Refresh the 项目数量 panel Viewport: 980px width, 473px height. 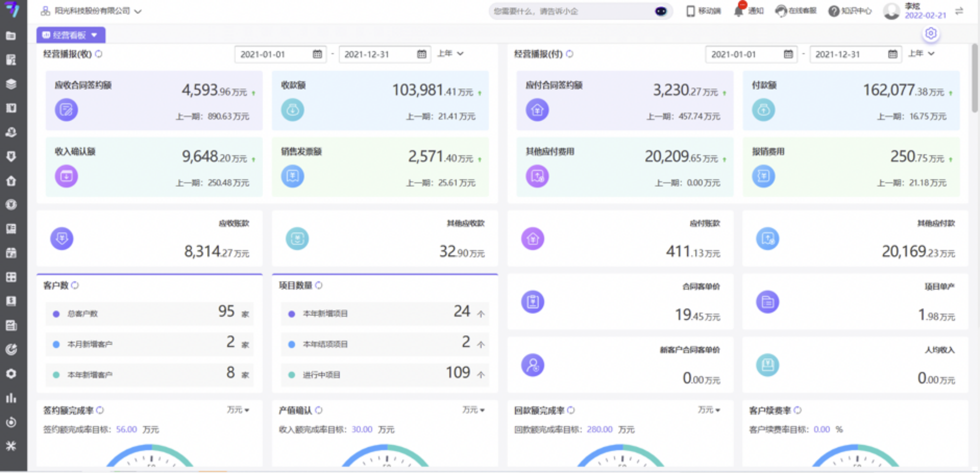coord(318,285)
